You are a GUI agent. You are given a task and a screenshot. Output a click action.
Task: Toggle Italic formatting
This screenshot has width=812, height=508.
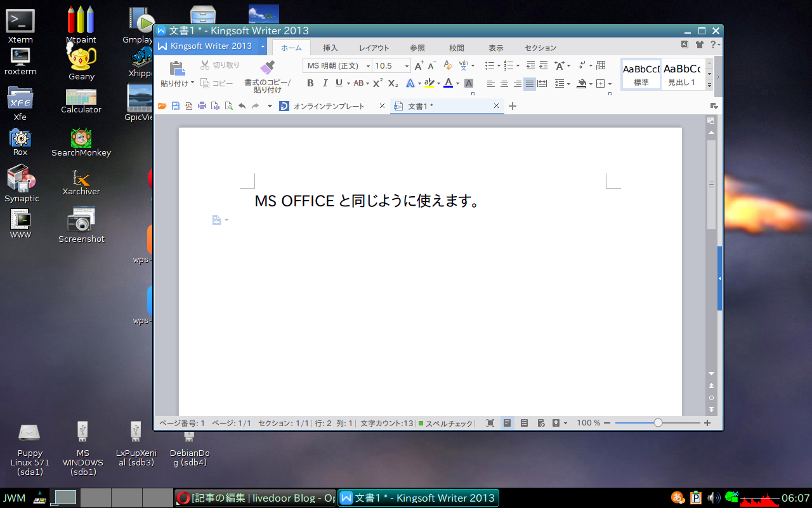325,83
